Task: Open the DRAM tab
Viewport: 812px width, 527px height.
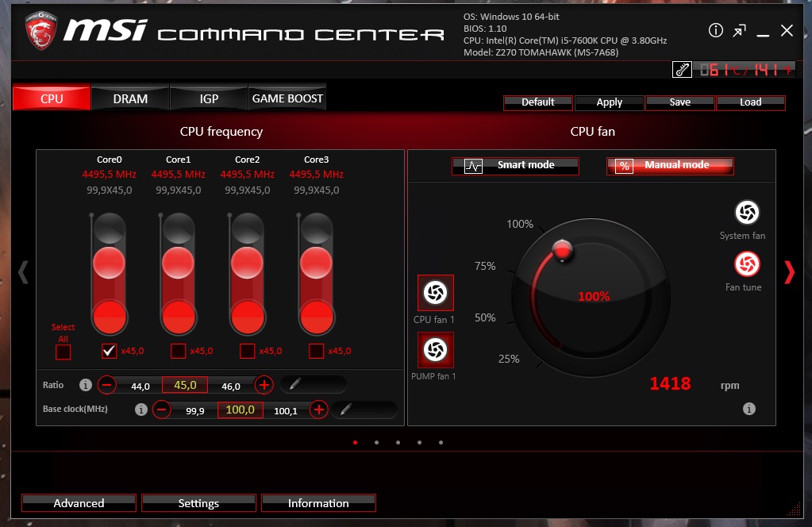Action: [x=130, y=98]
